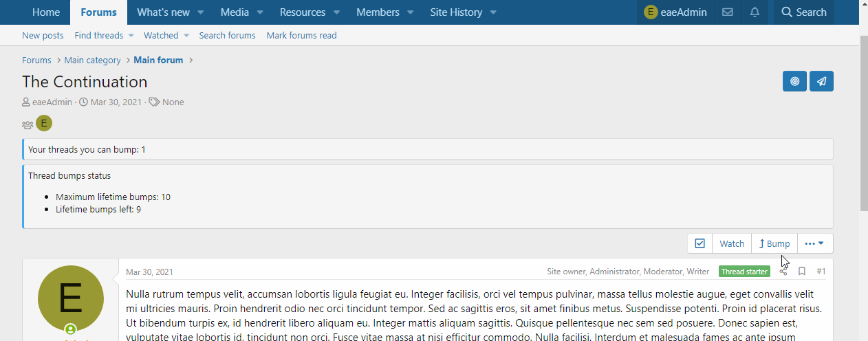This screenshot has width=868, height=341.
Task: Open the alerts bell icon
Action: (755, 12)
